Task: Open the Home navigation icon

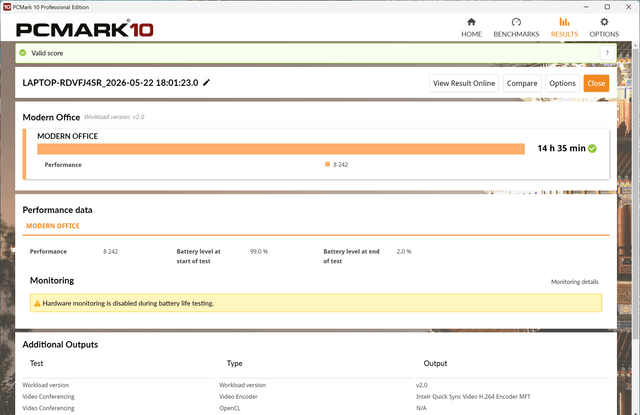Action: 471,22
